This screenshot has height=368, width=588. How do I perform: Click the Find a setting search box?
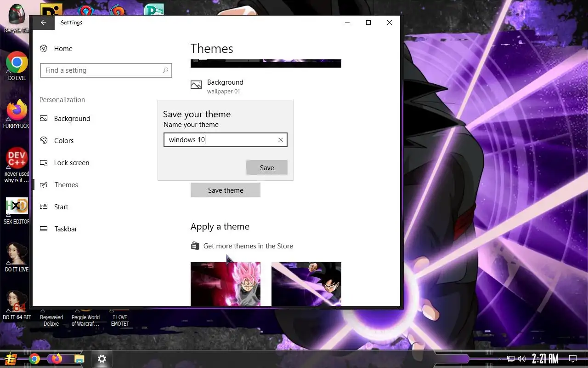106,70
